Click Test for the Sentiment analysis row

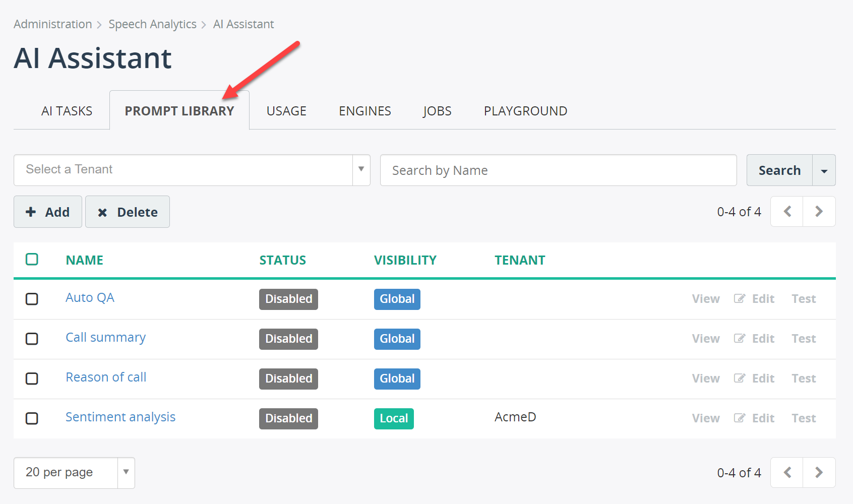[x=804, y=418]
